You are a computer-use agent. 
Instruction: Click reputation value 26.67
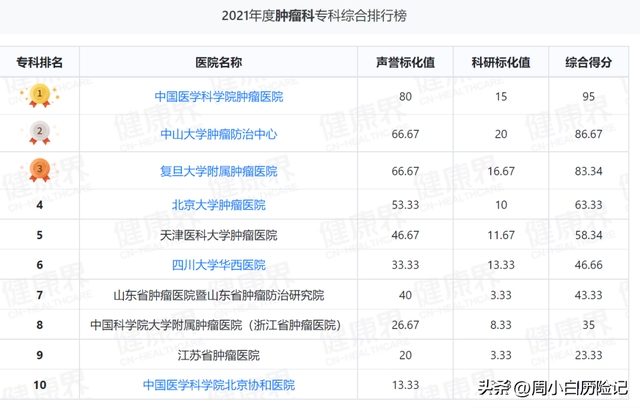pyautogui.click(x=405, y=325)
